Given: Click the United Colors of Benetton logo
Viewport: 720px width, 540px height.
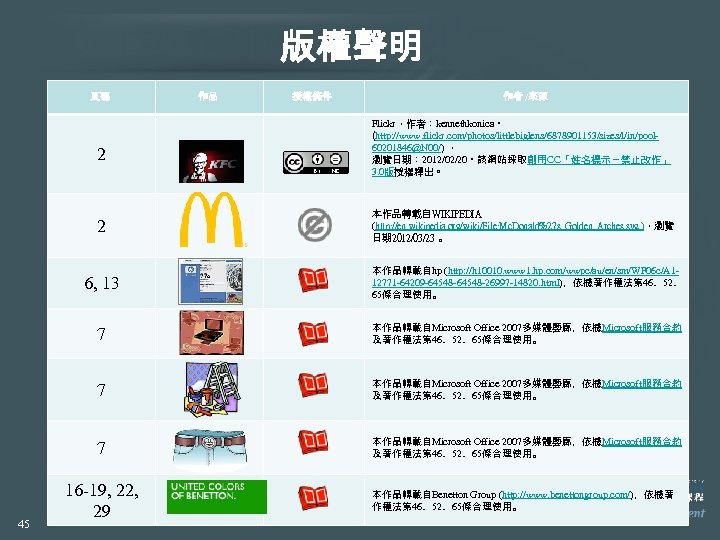Looking at the screenshot, I should coord(217,497).
